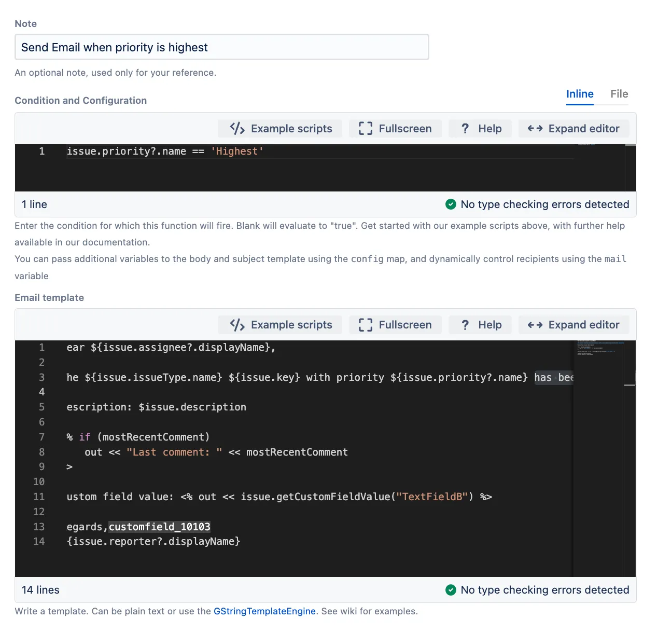Switch to the File tab

click(619, 94)
